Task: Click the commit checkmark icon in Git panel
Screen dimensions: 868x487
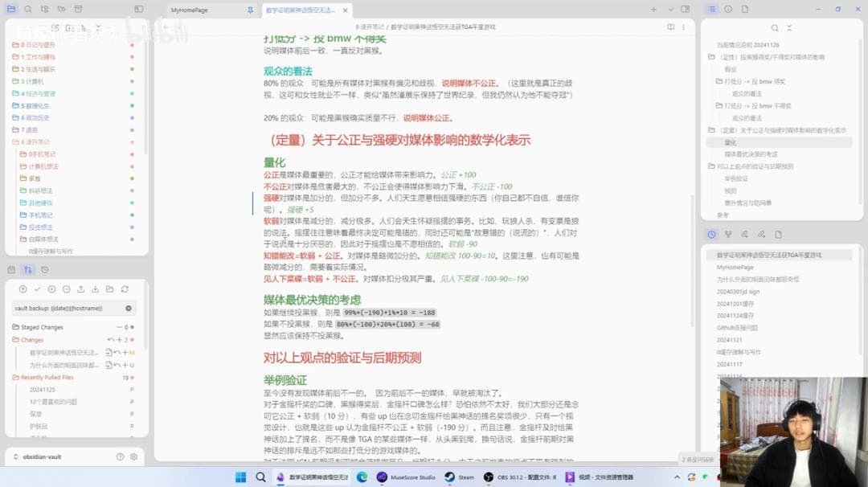Action: (37, 289)
